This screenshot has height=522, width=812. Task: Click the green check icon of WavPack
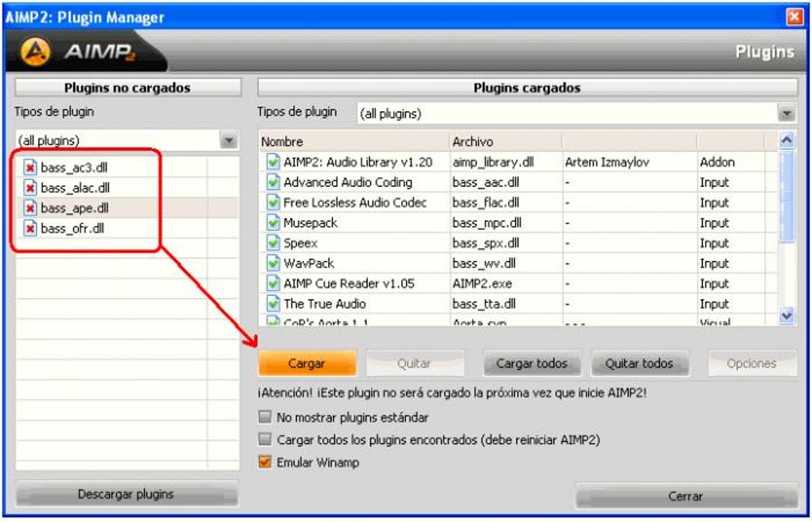(x=273, y=263)
